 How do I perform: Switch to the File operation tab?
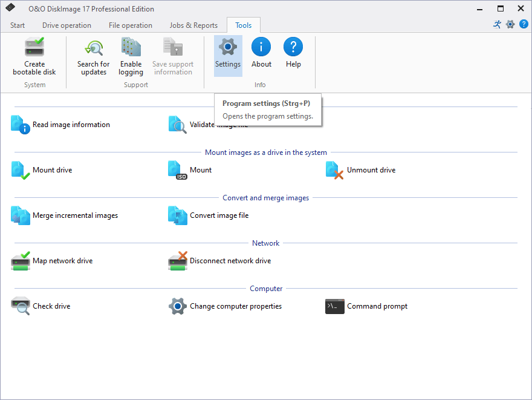click(x=131, y=25)
